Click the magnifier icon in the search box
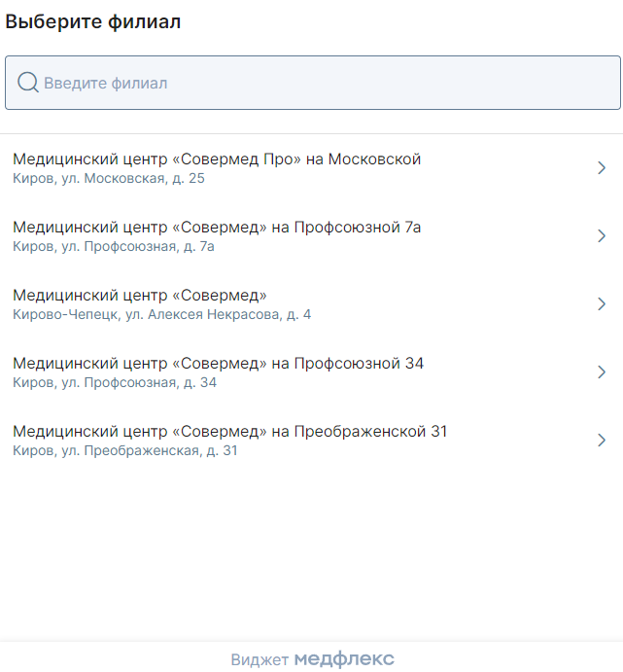 click(x=28, y=83)
